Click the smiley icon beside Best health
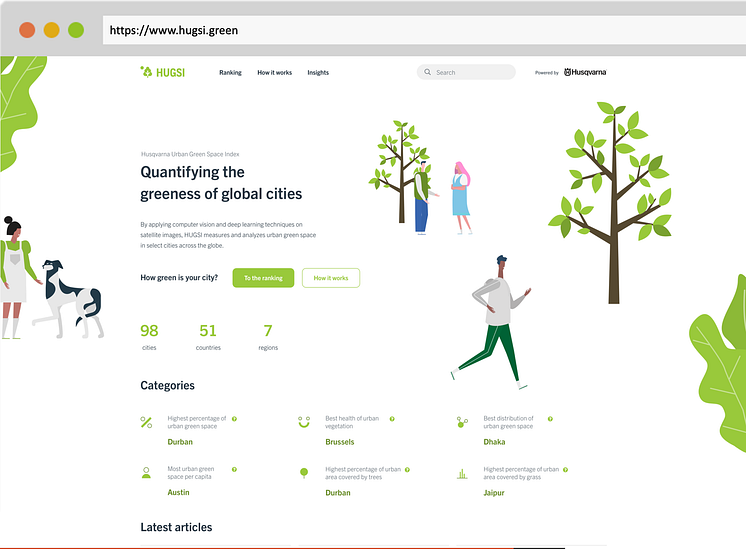This screenshot has width=746, height=549. click(304, 422)
